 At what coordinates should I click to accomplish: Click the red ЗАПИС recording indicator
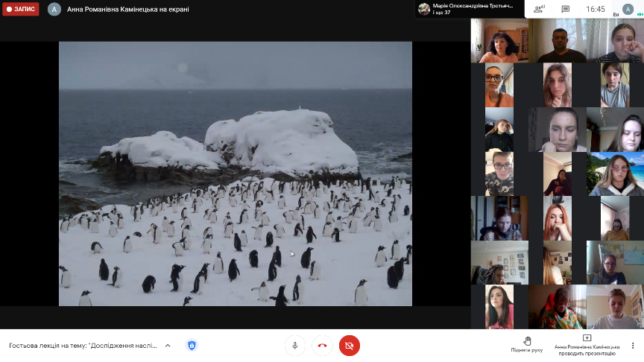pyautogui.click(x=20, y=9)
